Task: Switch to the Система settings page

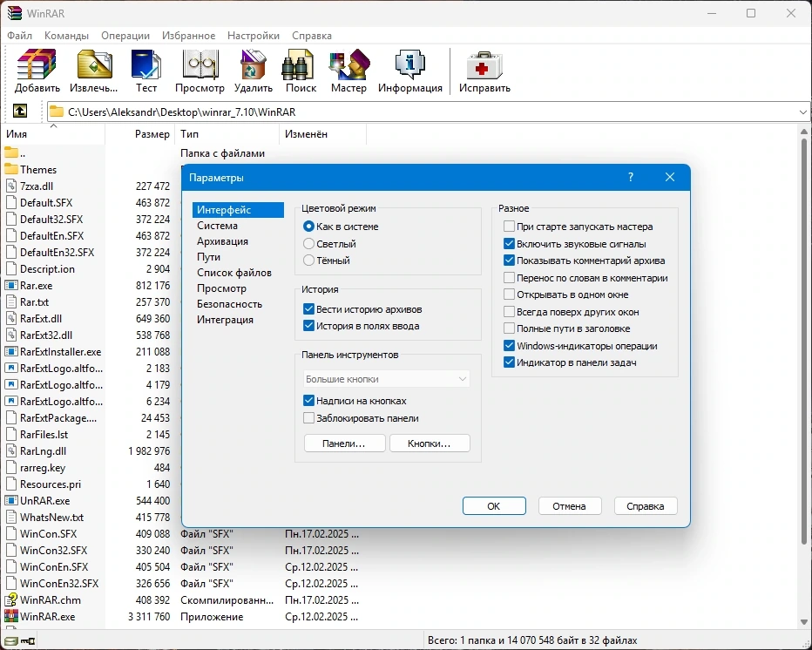Action: click(x=217, y=226)
